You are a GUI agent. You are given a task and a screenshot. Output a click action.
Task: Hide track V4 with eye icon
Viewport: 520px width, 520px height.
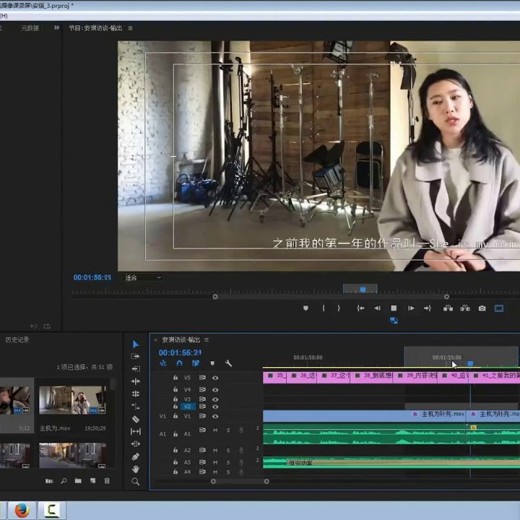click(x=215, y=390)
